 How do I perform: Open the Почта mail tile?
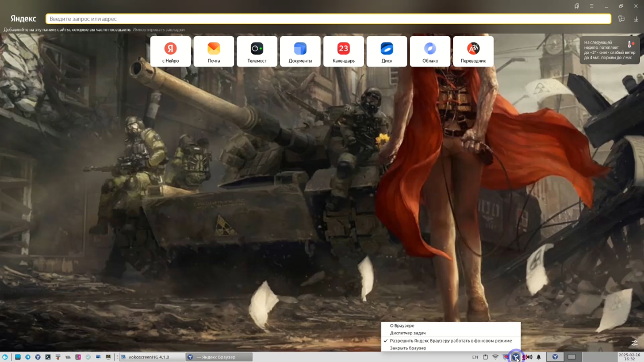point(213,51)
